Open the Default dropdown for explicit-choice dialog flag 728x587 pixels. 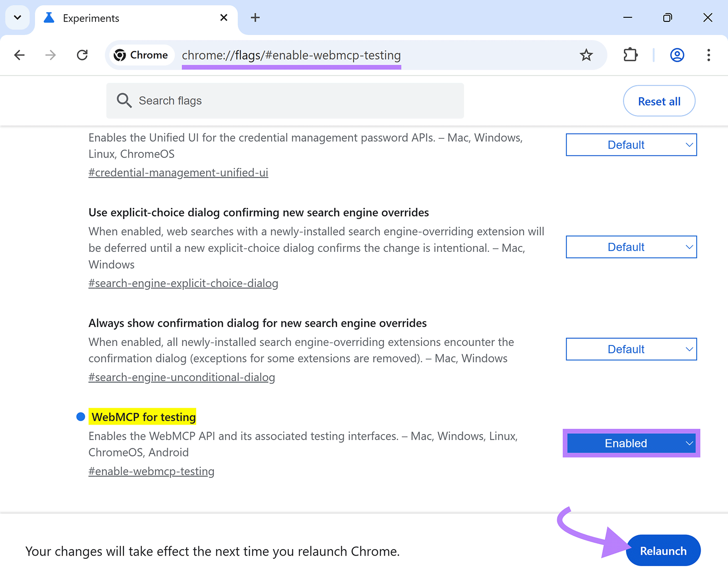point(631,247)
